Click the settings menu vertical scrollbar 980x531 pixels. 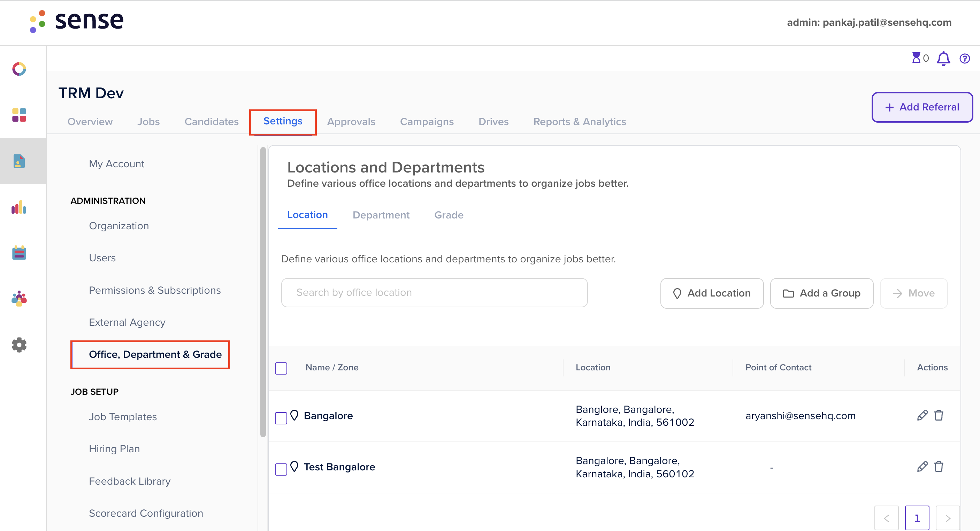click(x=263, y=292)
